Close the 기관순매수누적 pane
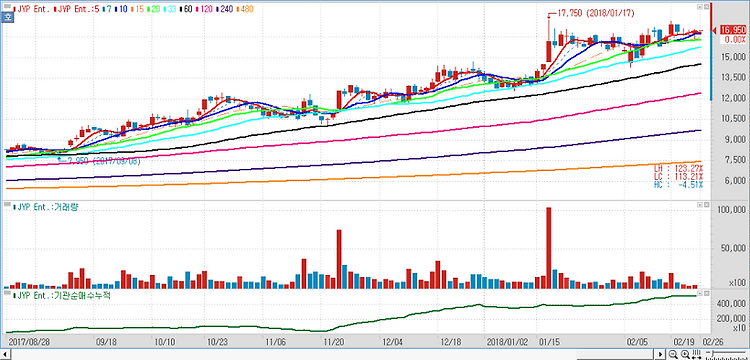Screen dimensions: 750x360 coord(706,293)
